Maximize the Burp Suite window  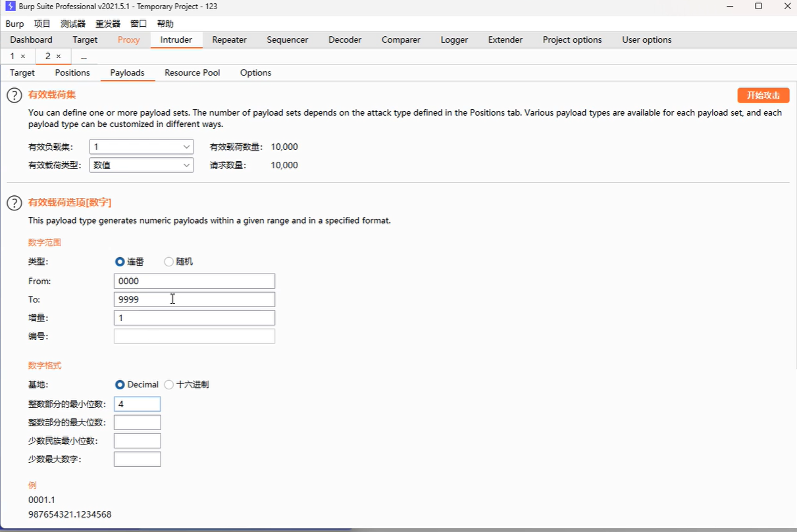pyautogui.click(x=758, y=6)
